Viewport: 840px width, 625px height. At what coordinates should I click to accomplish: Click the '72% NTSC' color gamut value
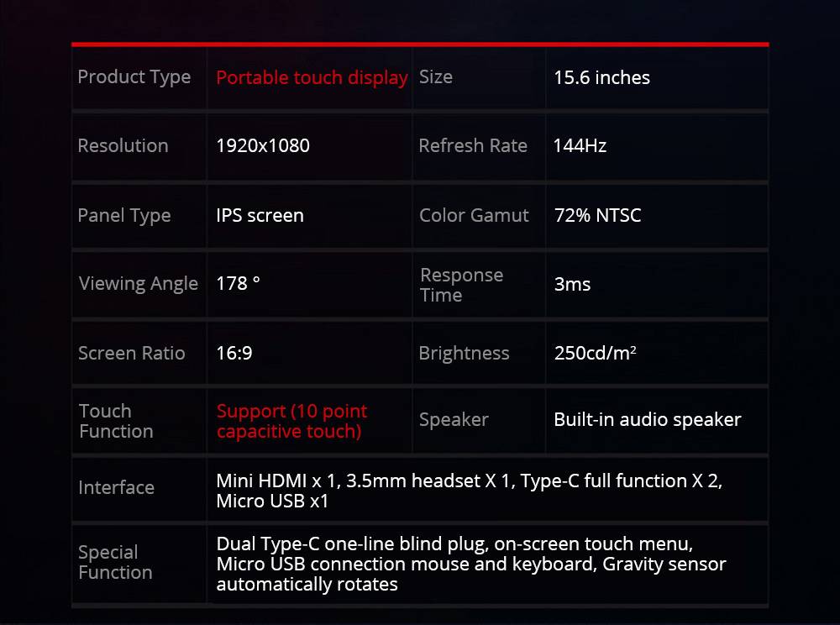pyautogui.click(x=597, y=215)
